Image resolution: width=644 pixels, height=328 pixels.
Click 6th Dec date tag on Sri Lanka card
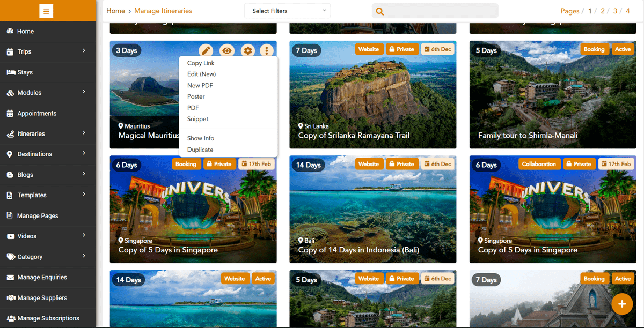[x=437, y=49]
